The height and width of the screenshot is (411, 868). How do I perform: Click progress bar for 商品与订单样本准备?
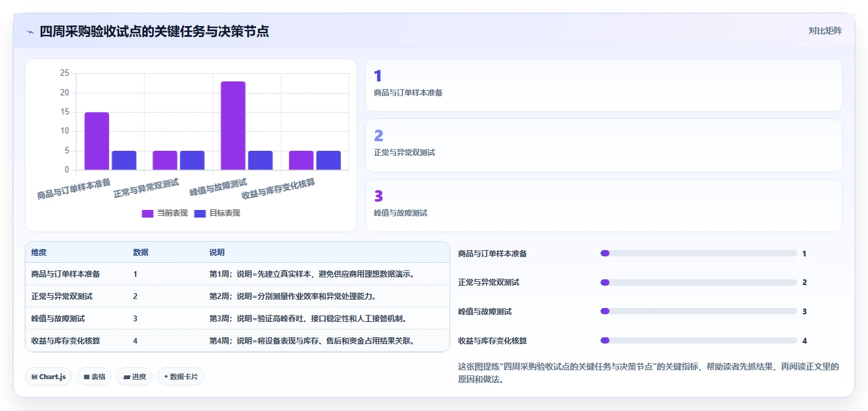pos(699,253)
